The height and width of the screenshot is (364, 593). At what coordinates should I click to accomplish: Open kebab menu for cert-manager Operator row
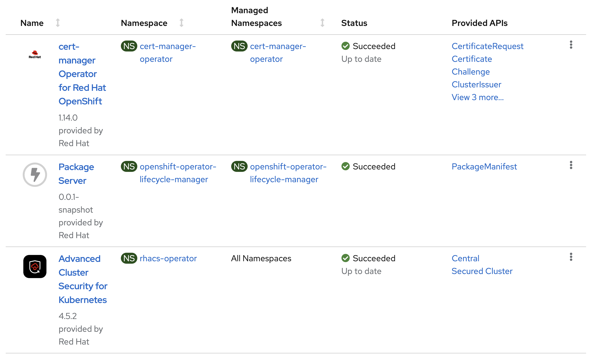(x=571, y=45)
